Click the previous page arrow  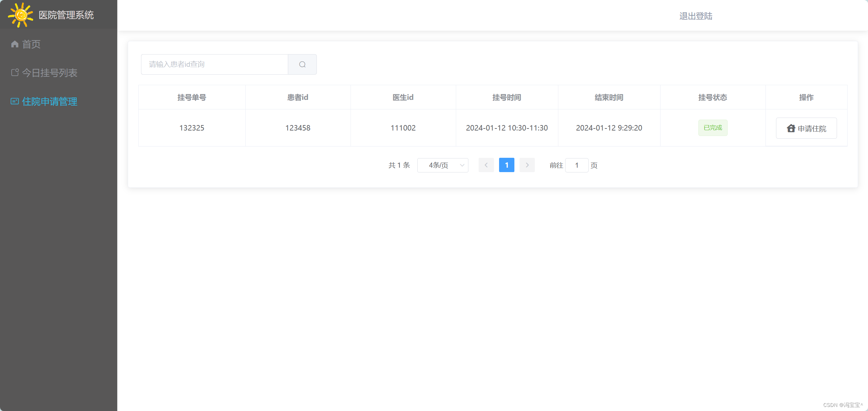coord(486,165)
